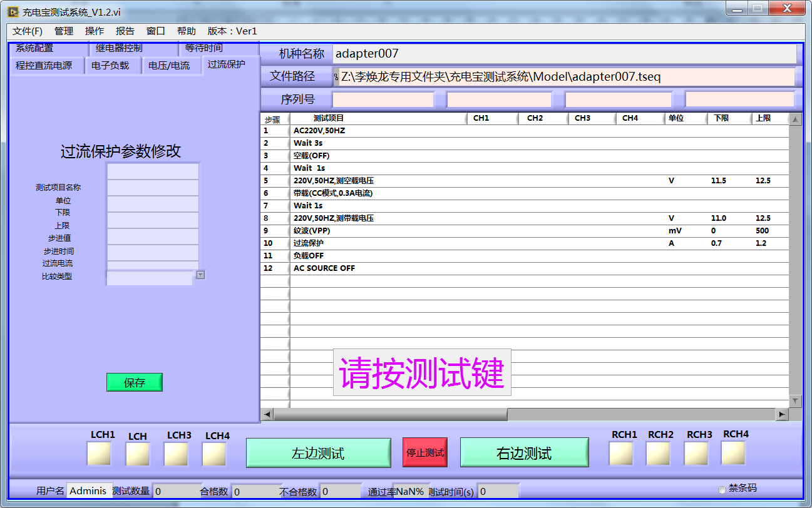The width and height of the screenshot is (812, 508).
Task: Click the 测试时间(s) value field
Action: point(498,492)
